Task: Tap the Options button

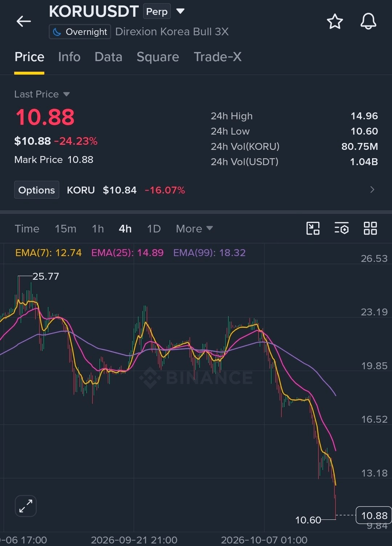Action: coord(37,190)
